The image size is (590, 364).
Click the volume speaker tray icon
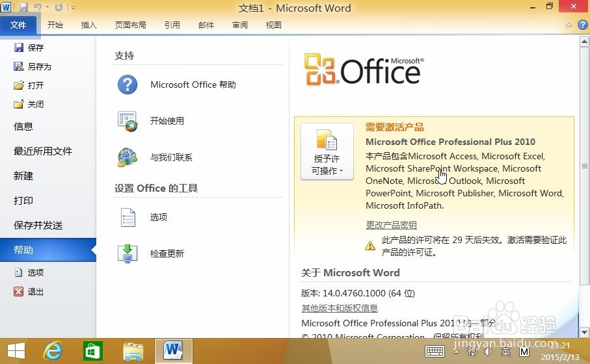[489, 352]
